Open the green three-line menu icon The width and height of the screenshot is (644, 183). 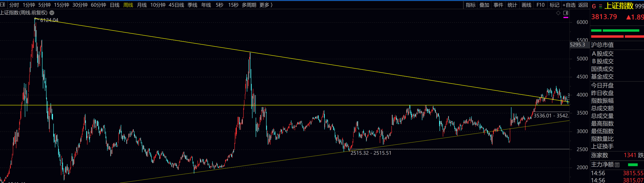(600, 6)
